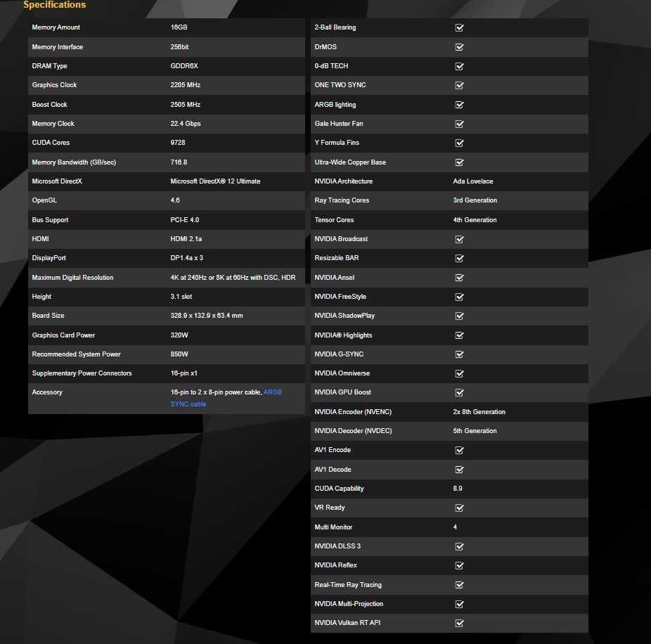Click the Ultra-Wide Copper Base checkmark icon

[x=459, y=163]
